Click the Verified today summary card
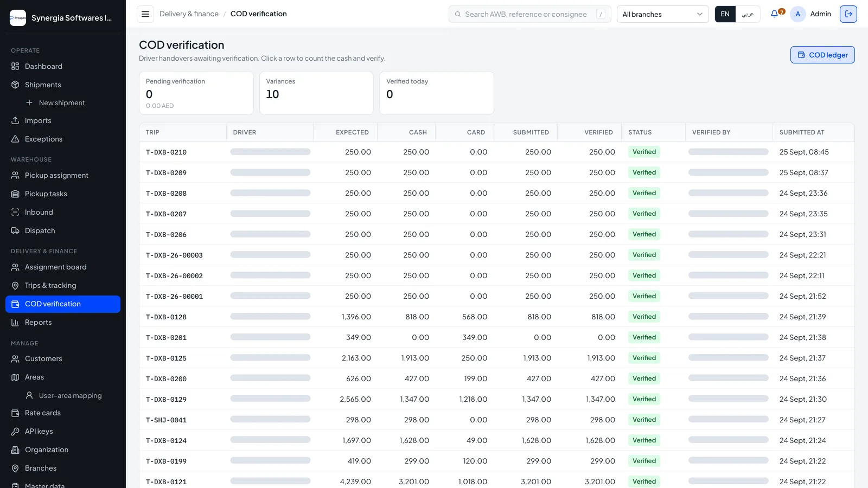 [x=437, y=93]
